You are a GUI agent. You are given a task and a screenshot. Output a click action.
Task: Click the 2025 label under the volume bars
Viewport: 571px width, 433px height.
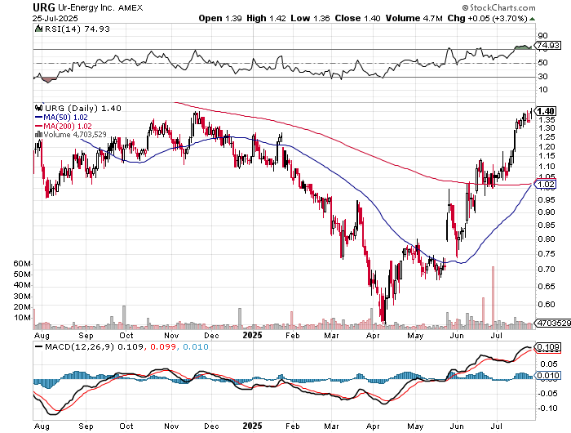pos(252,335)
